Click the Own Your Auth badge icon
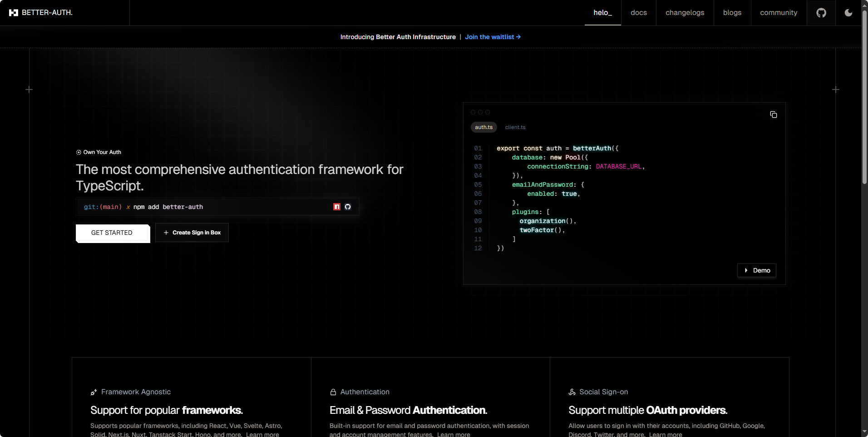Viewport: 868px width, 437px height. click(79, 152)
